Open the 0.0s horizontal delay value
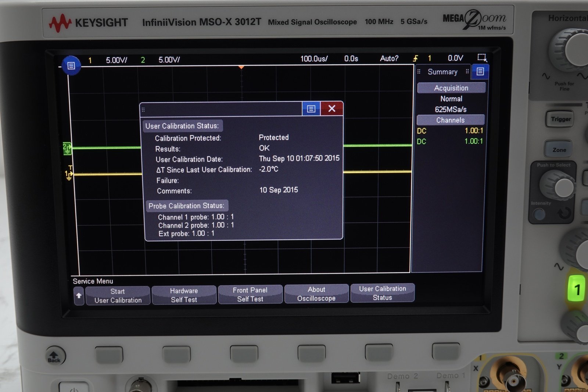588x392 pixels. tap(351, 58)
